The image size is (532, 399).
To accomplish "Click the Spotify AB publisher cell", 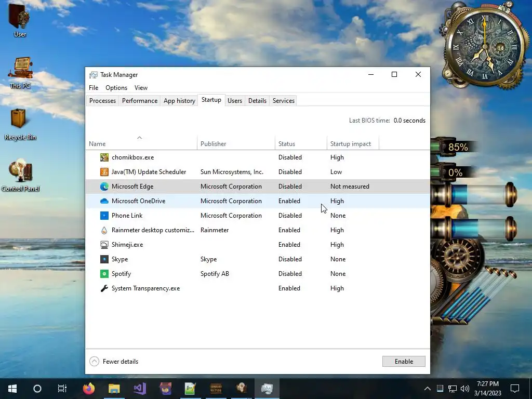I will tap(215, 274).
